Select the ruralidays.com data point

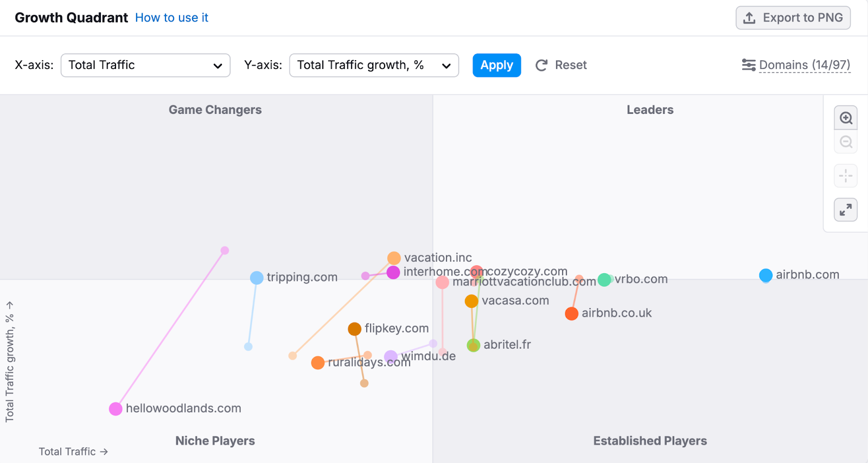318,363
